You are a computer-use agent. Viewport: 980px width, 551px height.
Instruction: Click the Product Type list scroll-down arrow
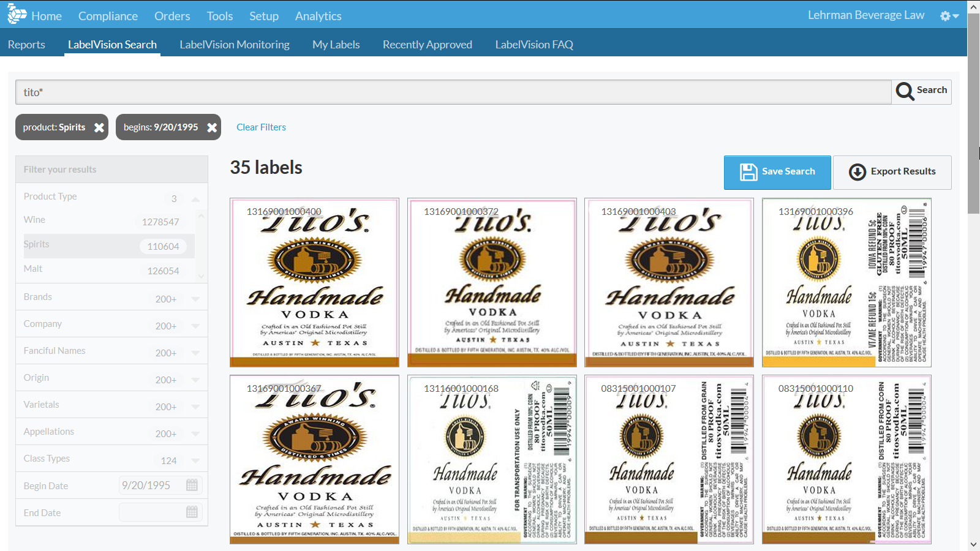coord(201,277)
